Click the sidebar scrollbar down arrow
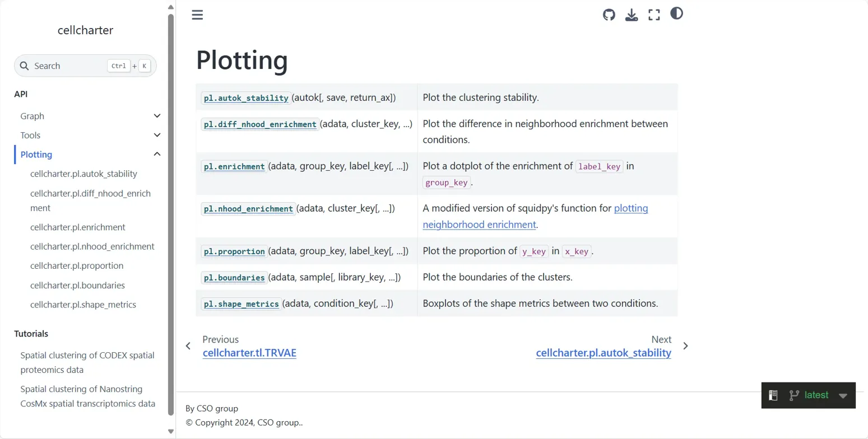 [x=171, y=431]
